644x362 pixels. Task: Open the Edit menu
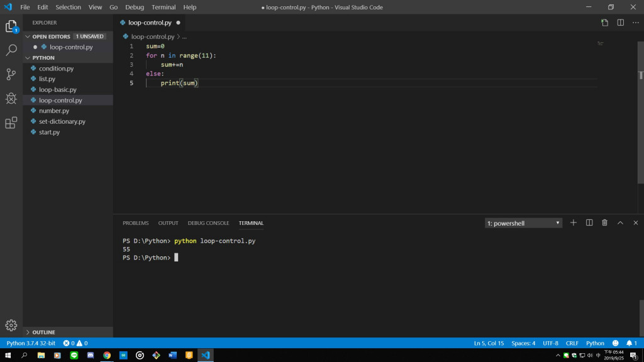pyautogui.click(x=42, y=7)
